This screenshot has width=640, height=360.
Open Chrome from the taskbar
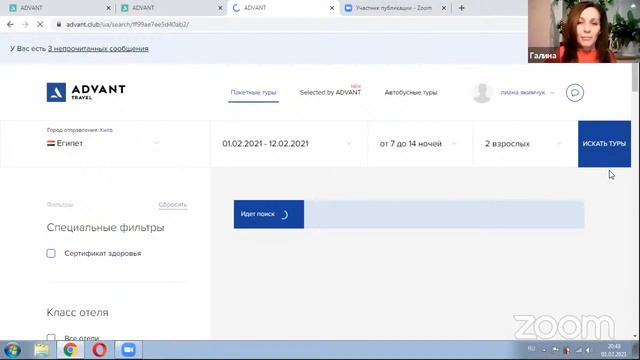click(x=70, y=350)
